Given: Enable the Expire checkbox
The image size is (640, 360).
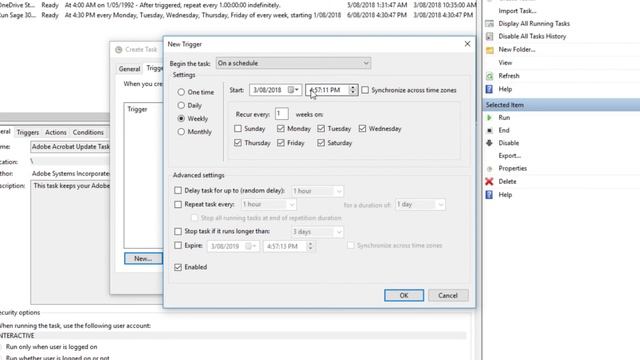Looking at the screenshot, I should (178, 246).
